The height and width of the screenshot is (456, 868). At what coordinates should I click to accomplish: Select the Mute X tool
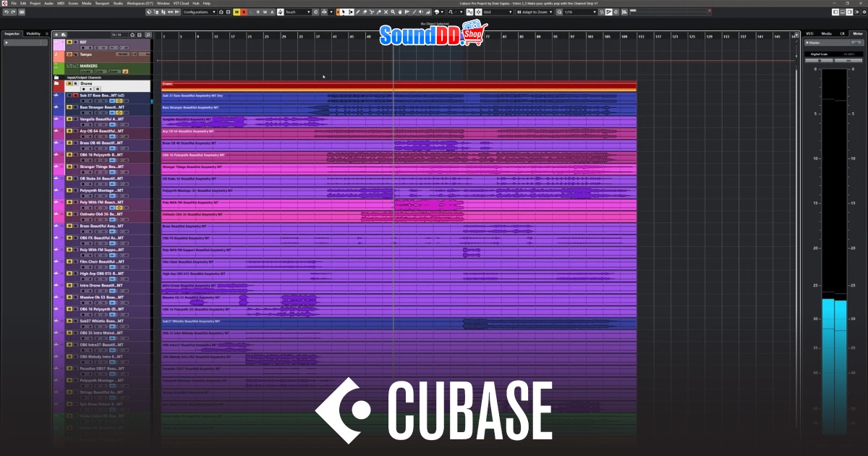pyautogui.click(x=386, y=12)
